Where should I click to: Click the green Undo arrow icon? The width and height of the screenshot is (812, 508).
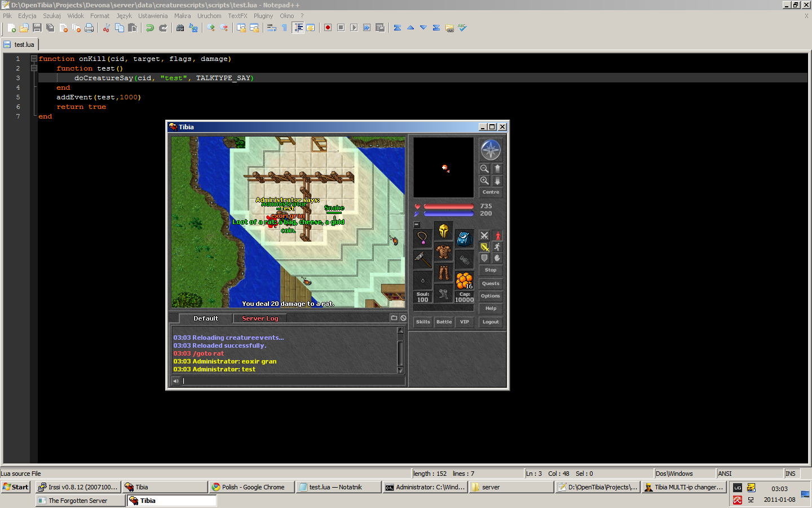(x=150, y=28)
